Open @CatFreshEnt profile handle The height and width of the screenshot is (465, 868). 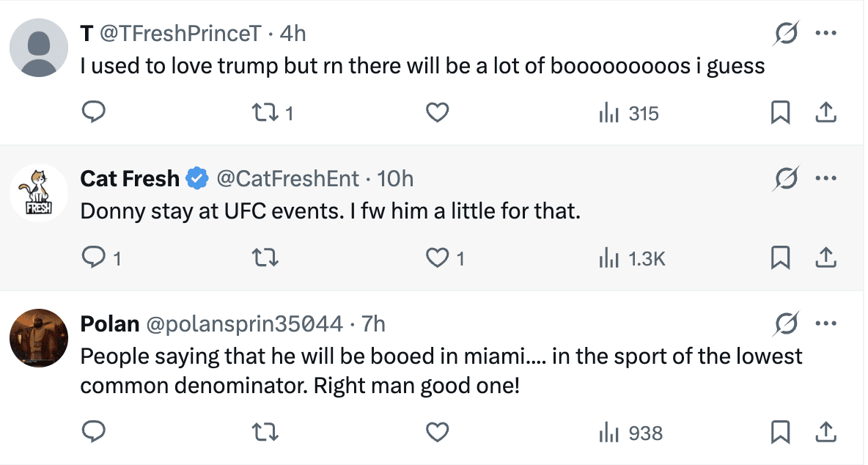pyautogui.click(x=287, y=178)
